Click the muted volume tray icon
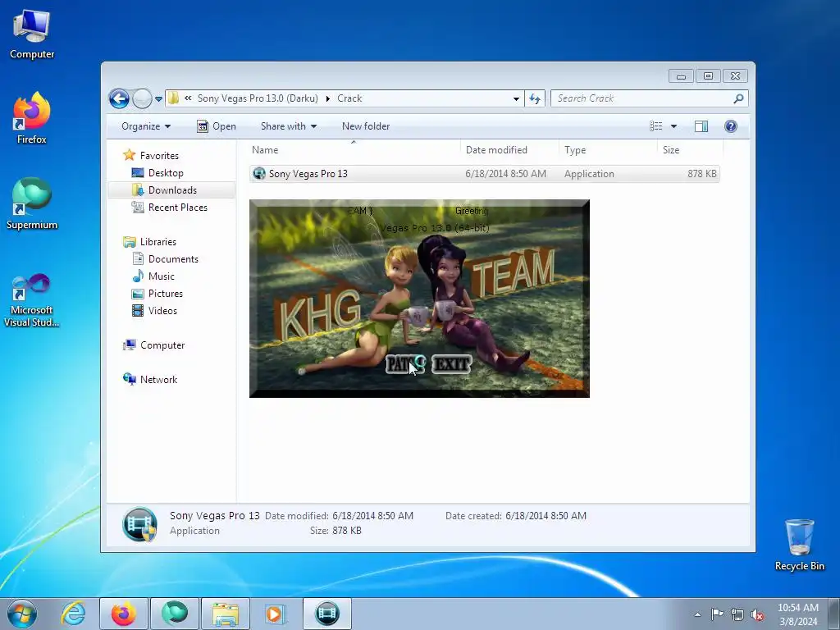The width and height of the screenshot is (840, 630). click(757, 614)
